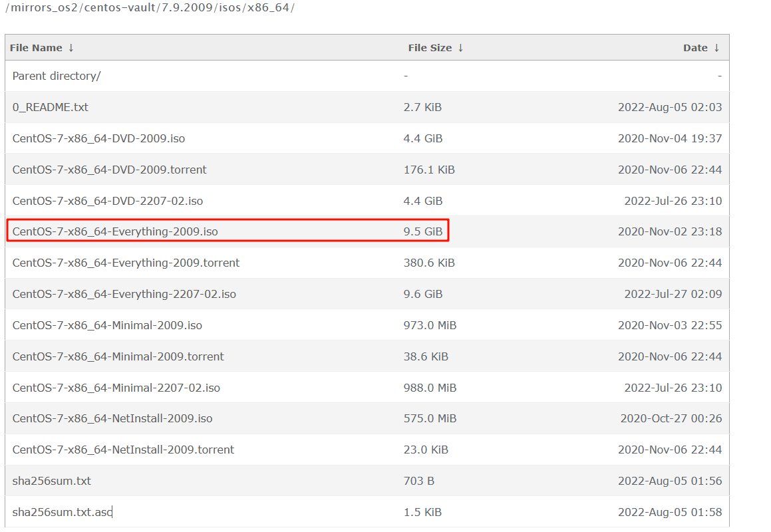Screen dimensions: 771x532
Task: Download CentOS-7-x86_64-Everything-2207-02.iso
Action: click(124, 294)
